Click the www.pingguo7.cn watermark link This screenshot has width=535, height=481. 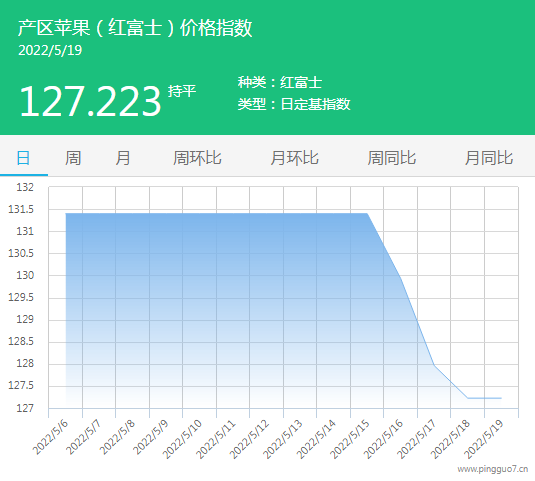[493, 469]
